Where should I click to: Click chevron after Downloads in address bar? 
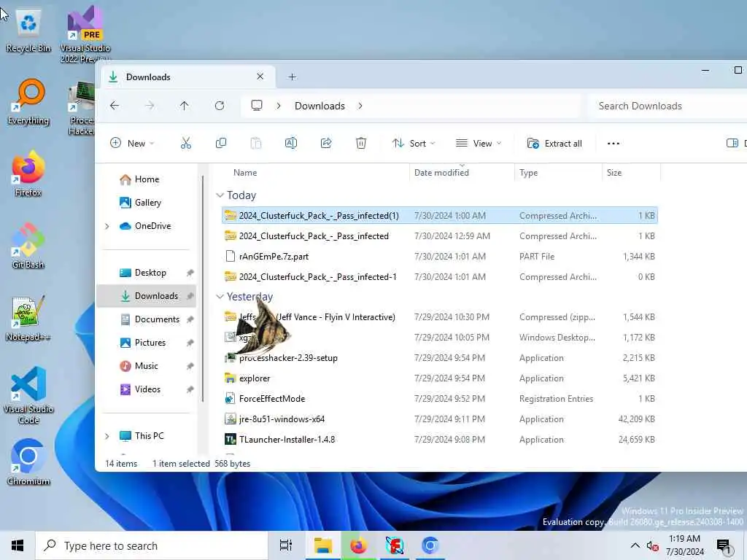coord(360,106)
